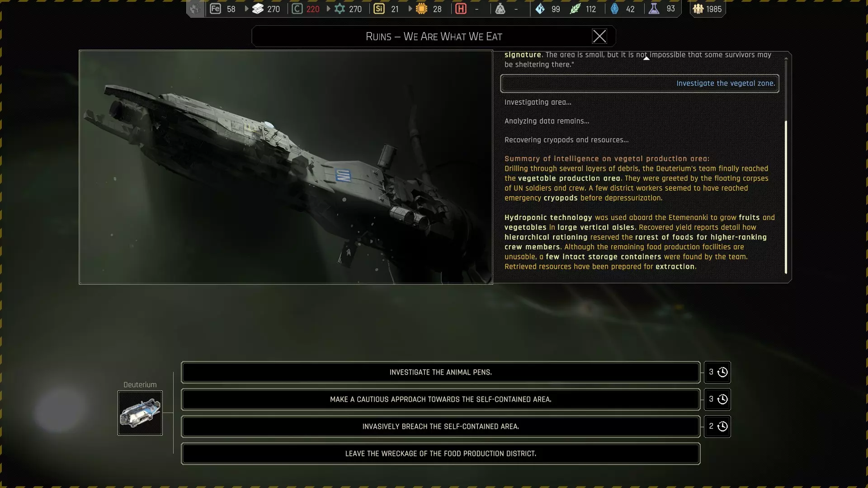The width and height of the screenshot is (868, 488).
Task: Select the Deuterium ship thumbnail
Action: (140, 413)
